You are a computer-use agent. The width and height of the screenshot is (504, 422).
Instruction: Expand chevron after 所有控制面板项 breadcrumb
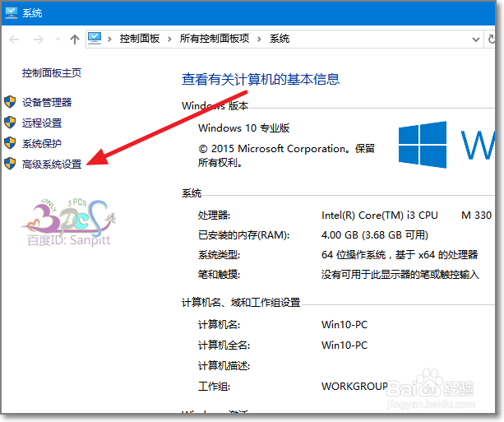coord(259,39)
